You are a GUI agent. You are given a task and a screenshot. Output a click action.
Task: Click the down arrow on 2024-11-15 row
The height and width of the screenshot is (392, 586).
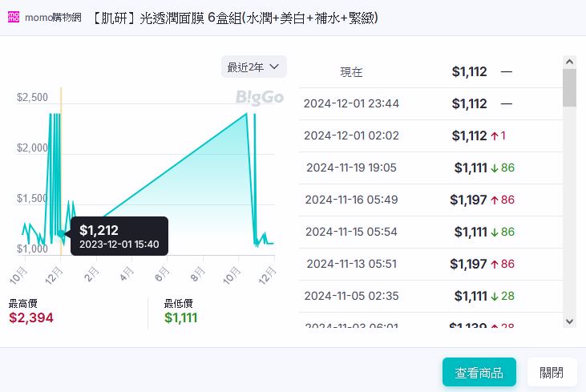click(x=494, y=232)
